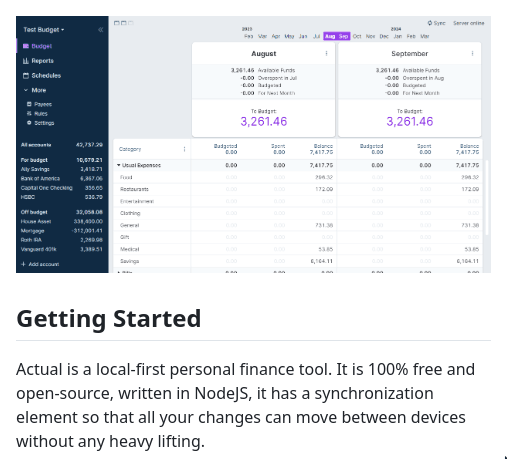
Task: Open Settings under More
Action: [40, 123]
